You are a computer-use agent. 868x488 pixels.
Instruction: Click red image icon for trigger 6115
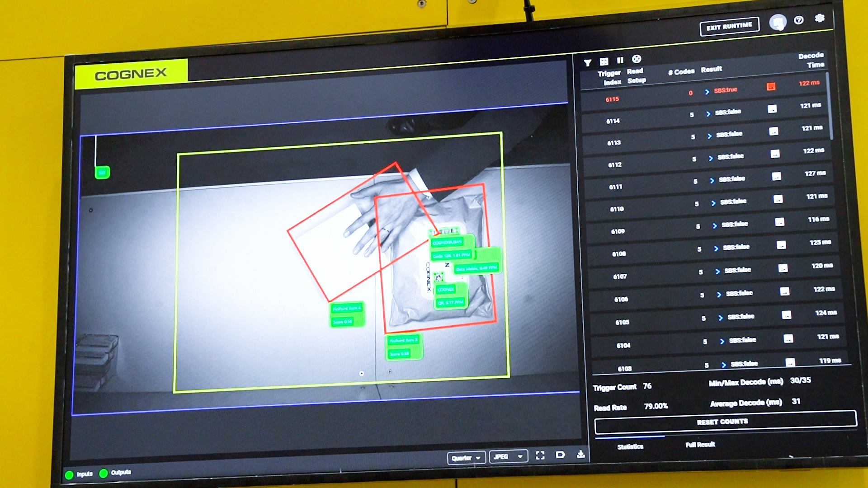[x=771, y=86]
